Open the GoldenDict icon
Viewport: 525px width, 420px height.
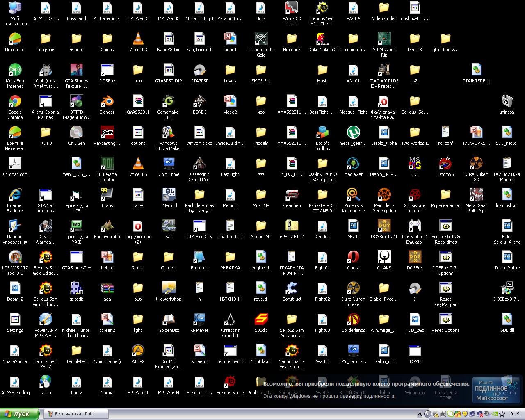169,319
